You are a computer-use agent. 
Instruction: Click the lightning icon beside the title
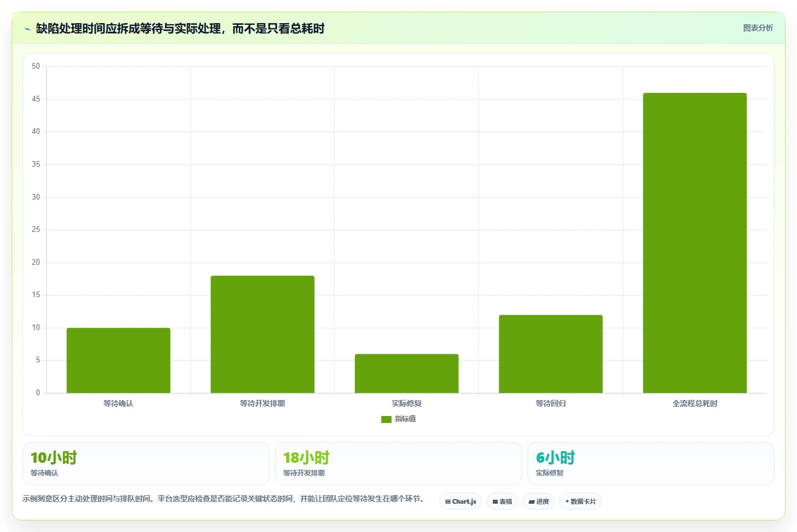coord(27,29)
